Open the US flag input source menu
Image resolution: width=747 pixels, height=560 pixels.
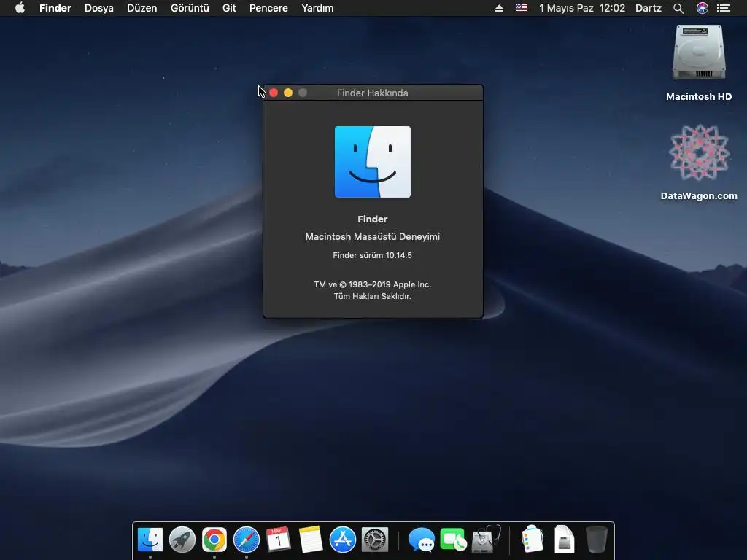522,8
